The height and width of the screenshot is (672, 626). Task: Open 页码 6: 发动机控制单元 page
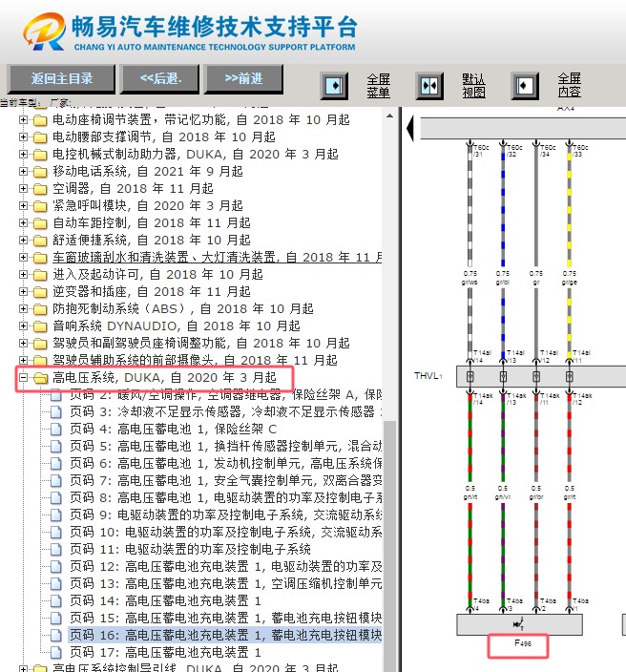tap(226, 463)
